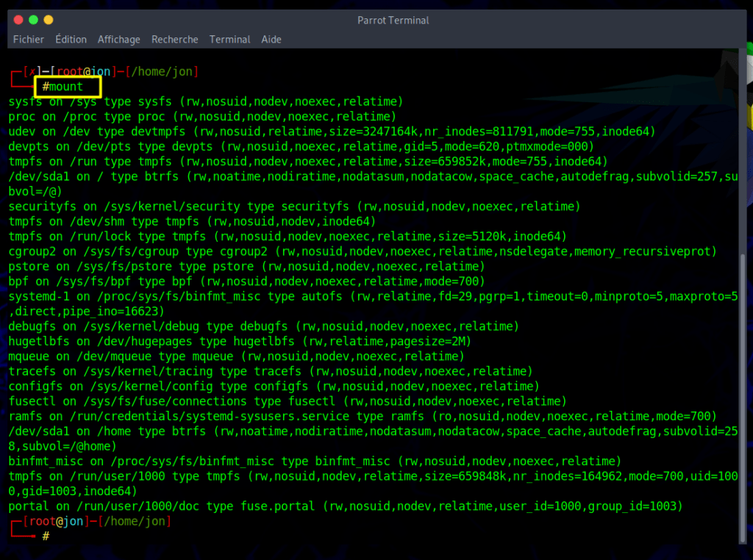Click the 'ramfs on /run/credentials' line
Viewport: 753px width, 560px height.
(362, 417)
